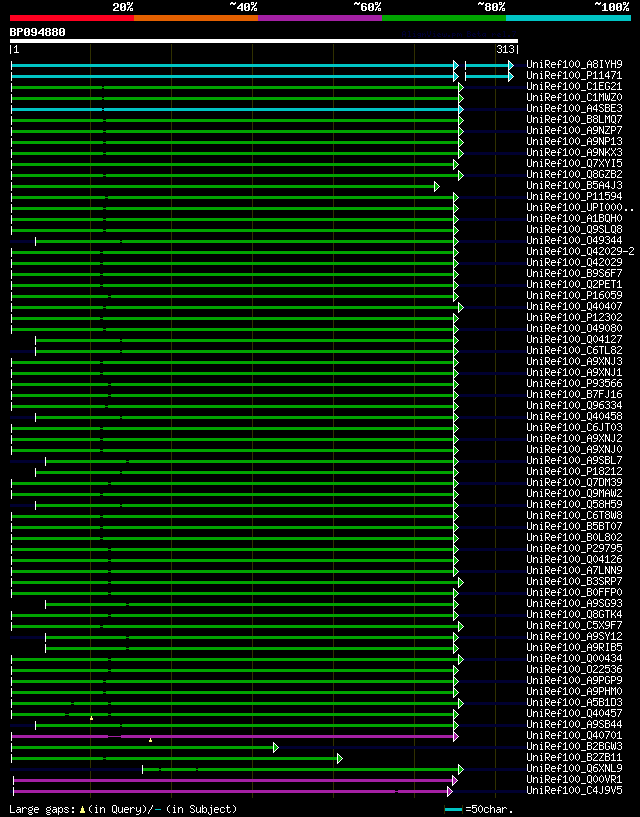Click the UniRef100_A9RIB5 label

[x=574, y=648]
